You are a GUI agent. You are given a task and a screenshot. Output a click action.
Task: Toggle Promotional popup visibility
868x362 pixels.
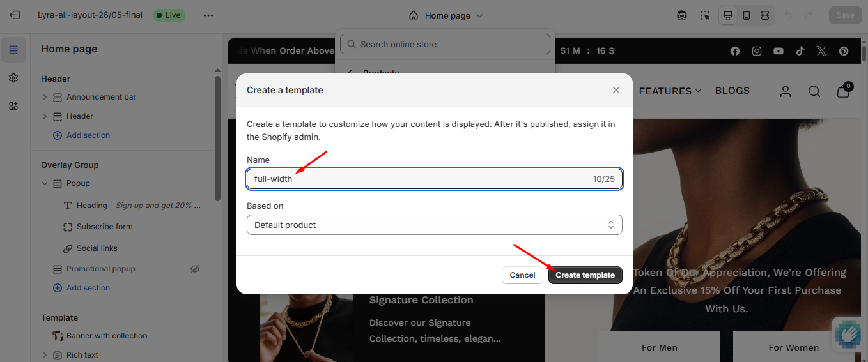tap(195, 269)
